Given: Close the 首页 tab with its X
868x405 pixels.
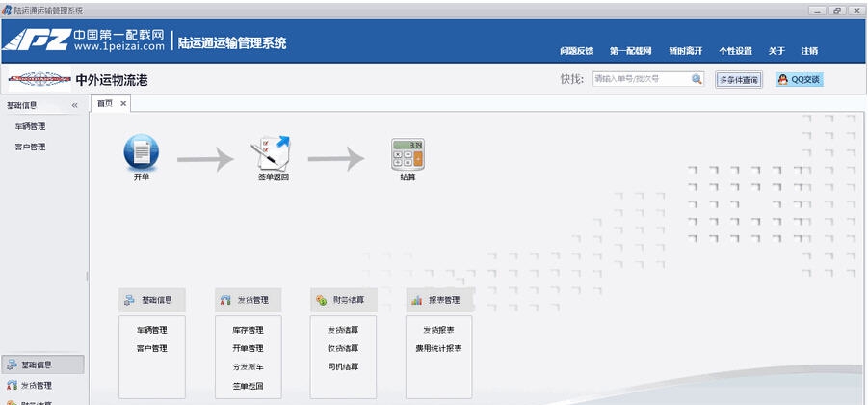Looking at the screenshot, I should pyautogui.click(x=123, y=103).
